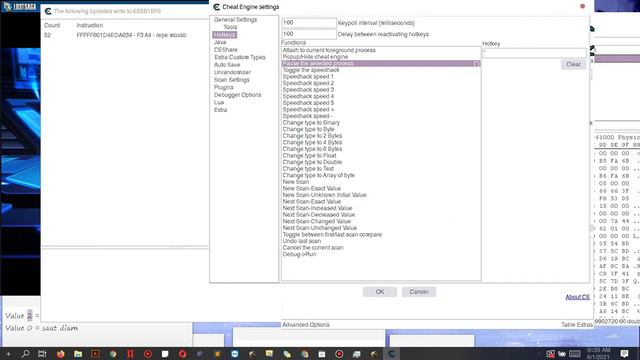Select 'New Scan-Unknown Initial Value' function
Image resolution: width=640 pixels, height=360 pixels.
click(x=381, y=195)
